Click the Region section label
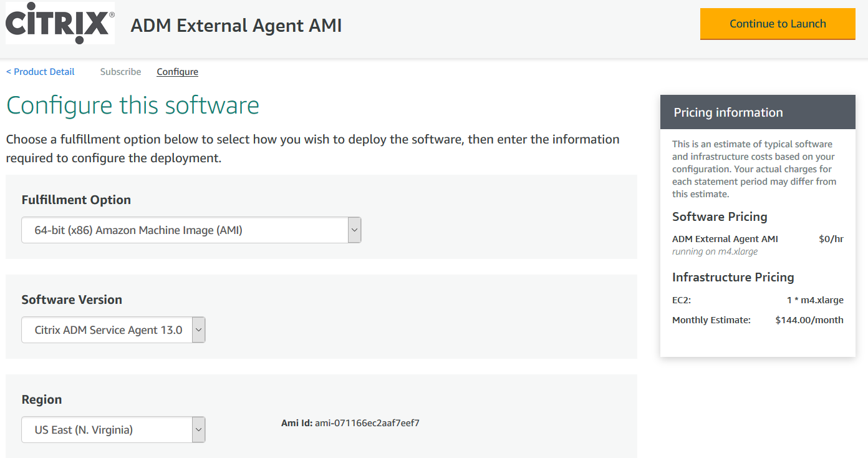 42,399
